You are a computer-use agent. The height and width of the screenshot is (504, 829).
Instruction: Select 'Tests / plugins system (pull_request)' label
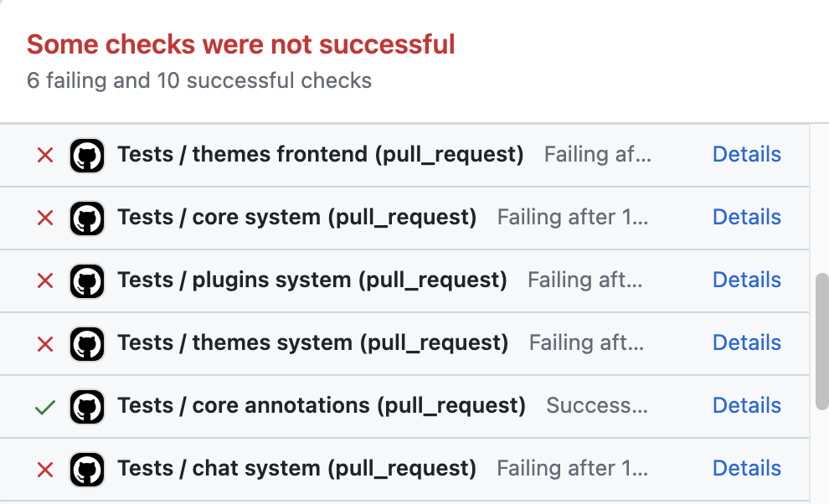pyautogui.click(x=312, y=280)
